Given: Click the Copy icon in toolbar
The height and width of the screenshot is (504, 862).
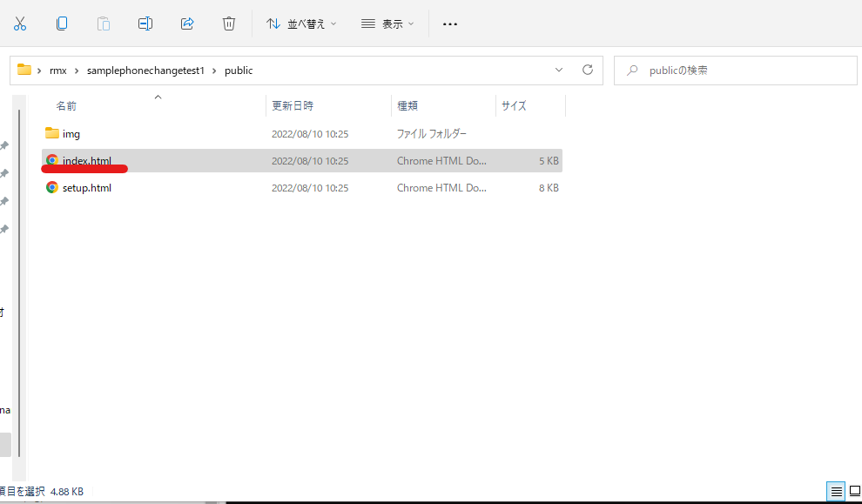Looking at the screenshot, I should [62, 24].
